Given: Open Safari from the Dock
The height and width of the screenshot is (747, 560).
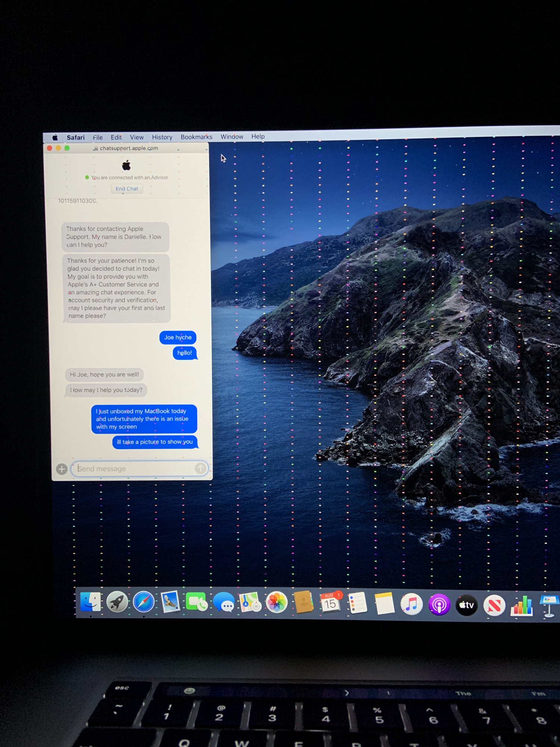Looking at the screenshot, I should click(x=144, y=602).
